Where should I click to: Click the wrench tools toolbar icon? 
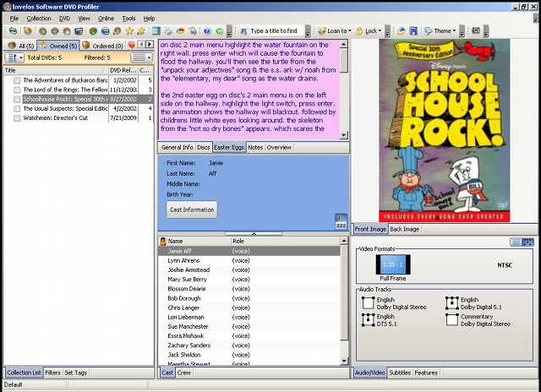[193, 31]
